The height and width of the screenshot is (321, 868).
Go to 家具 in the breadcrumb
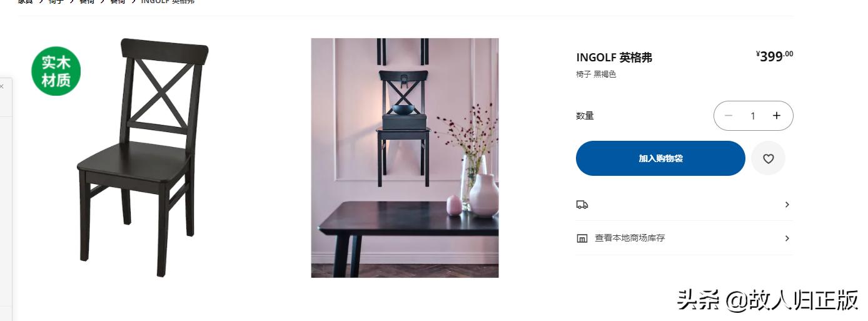point(25,2)
